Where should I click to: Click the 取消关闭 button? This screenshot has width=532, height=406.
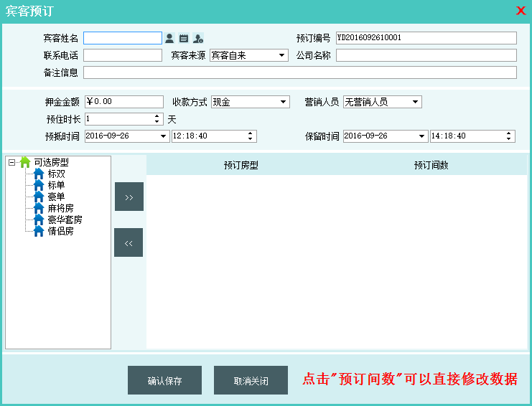(x=251, y=380)
